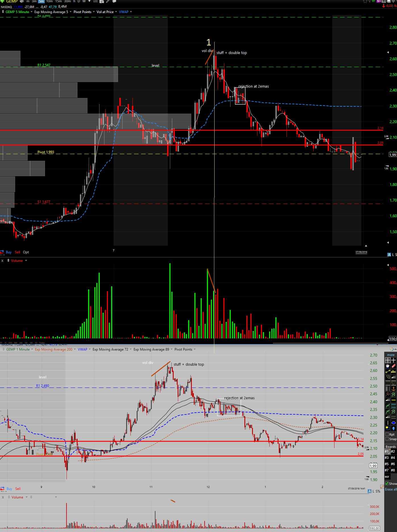The width and height of the screenshot is (397, 532).
Task: Uncheck the Show drawings checkbox
Action: pos(387,483)
